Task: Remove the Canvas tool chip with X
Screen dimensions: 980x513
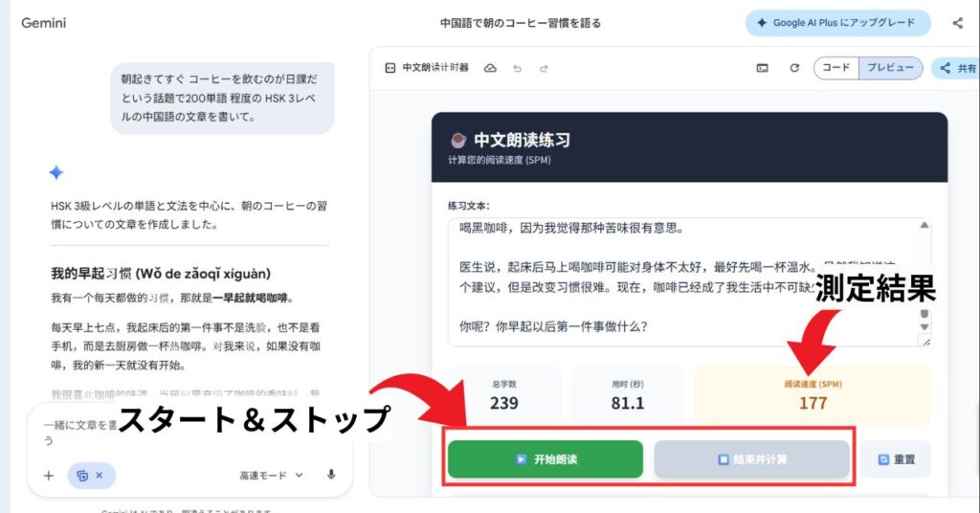Action: click(100, 475)
